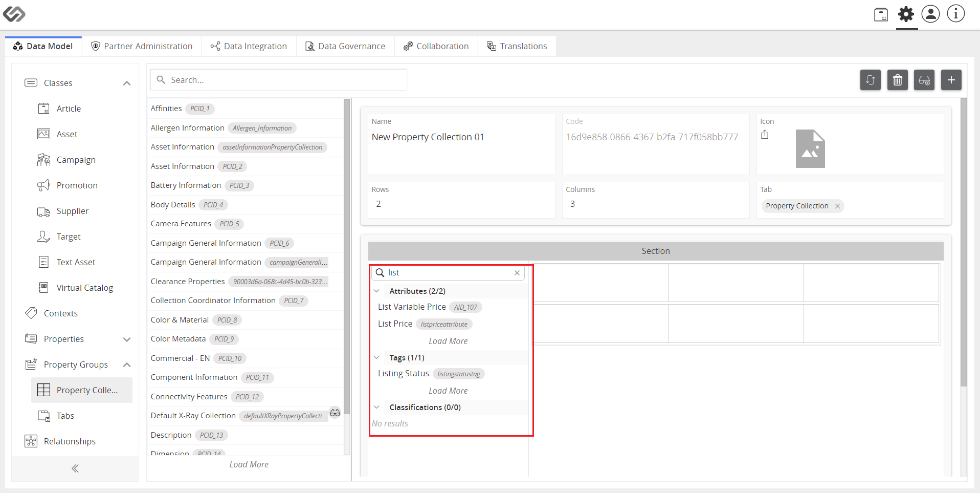980x493 pixels.
Task: Collapse the Property Groups section chevron
Action: pyautogui.click(x=127, y=365)
